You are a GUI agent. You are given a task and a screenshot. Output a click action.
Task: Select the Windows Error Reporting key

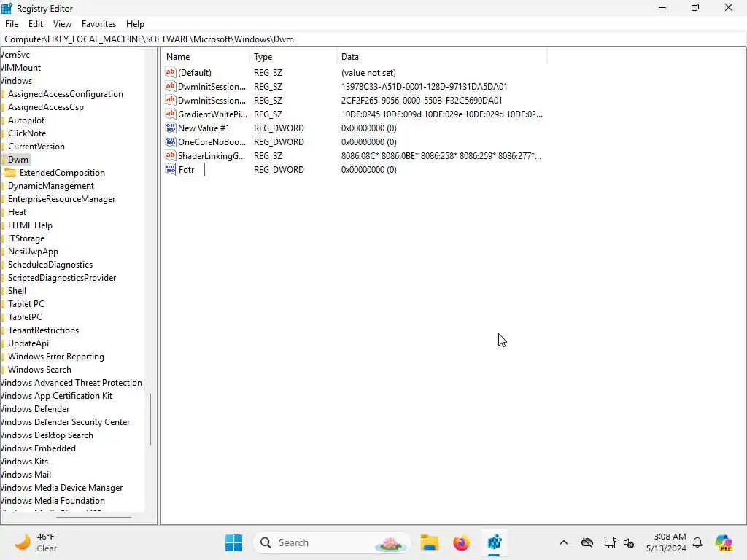click(55, 356)
